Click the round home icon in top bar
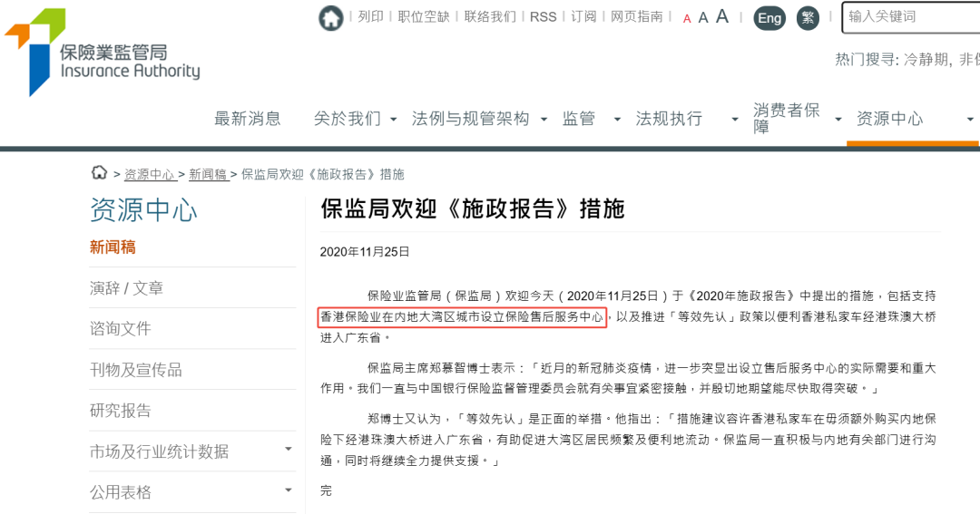The image size is (980, 514). coord(330,17)
